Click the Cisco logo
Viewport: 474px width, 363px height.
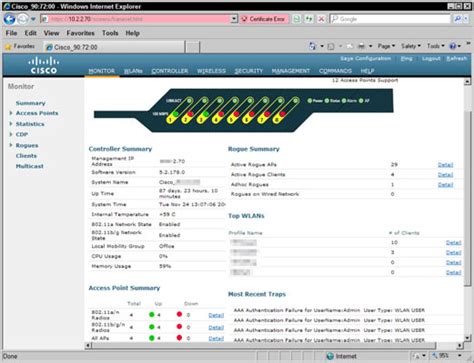coord(44,65)
